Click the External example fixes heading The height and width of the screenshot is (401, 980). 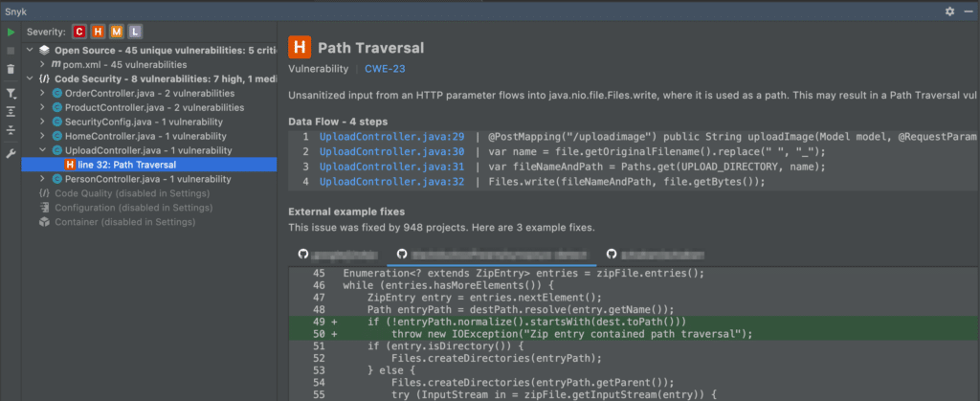[346, 212]
